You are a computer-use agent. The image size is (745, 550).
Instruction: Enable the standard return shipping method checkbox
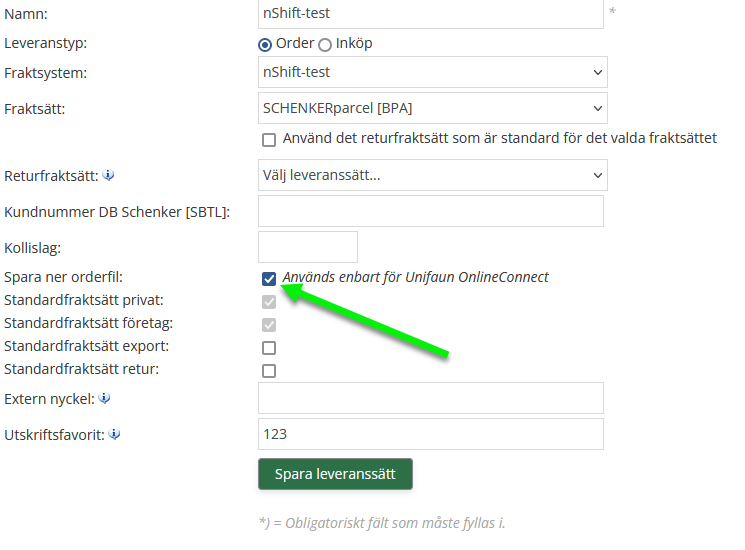pos(268,139)
